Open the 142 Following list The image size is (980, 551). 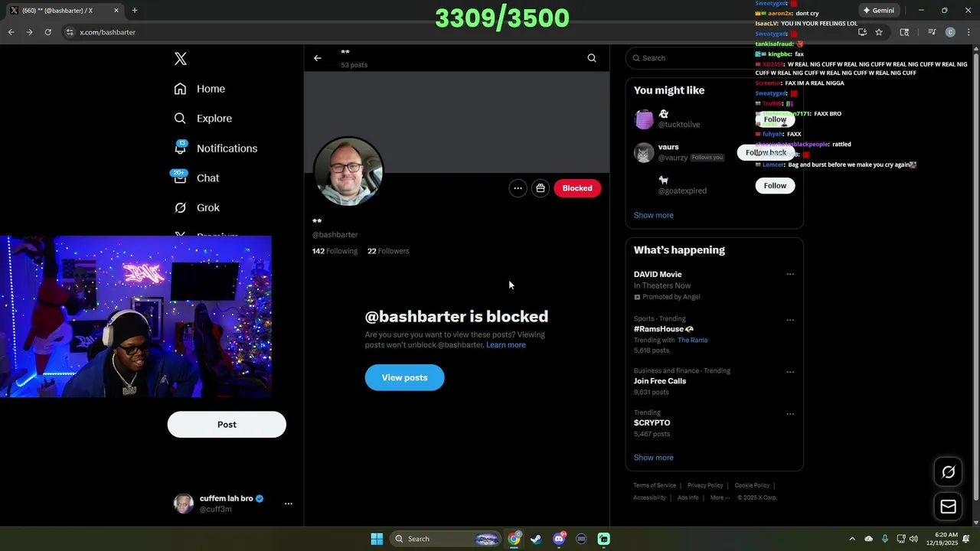pos(335,251)
